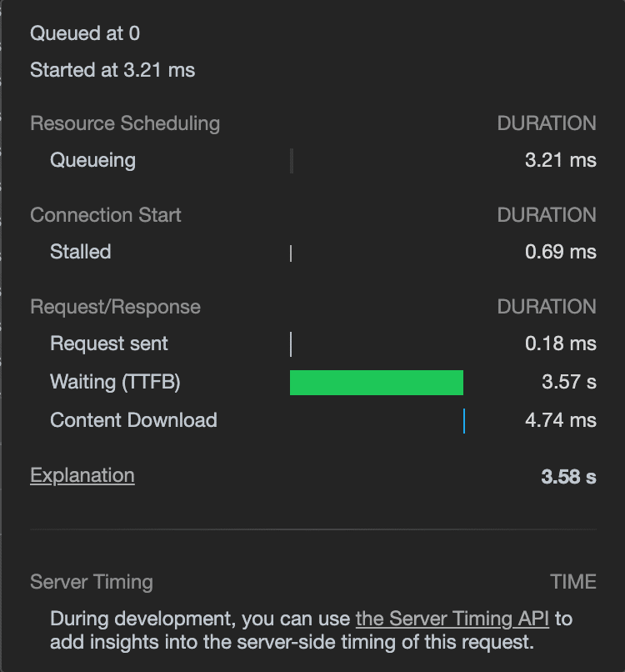The height and width of the screenshot is (672, 625).
Task: Click the 4.74 ms download duration value
Action: click(x=560, y=420)
